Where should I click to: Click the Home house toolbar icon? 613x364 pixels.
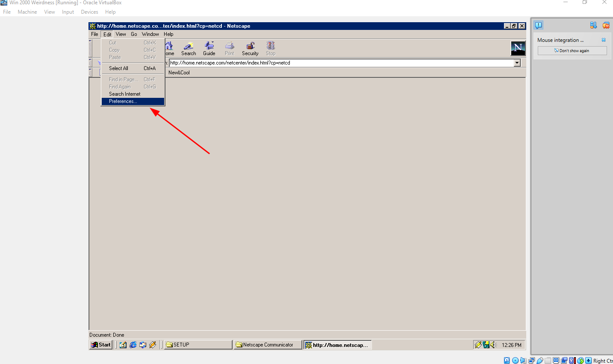(x=169, y=48)
